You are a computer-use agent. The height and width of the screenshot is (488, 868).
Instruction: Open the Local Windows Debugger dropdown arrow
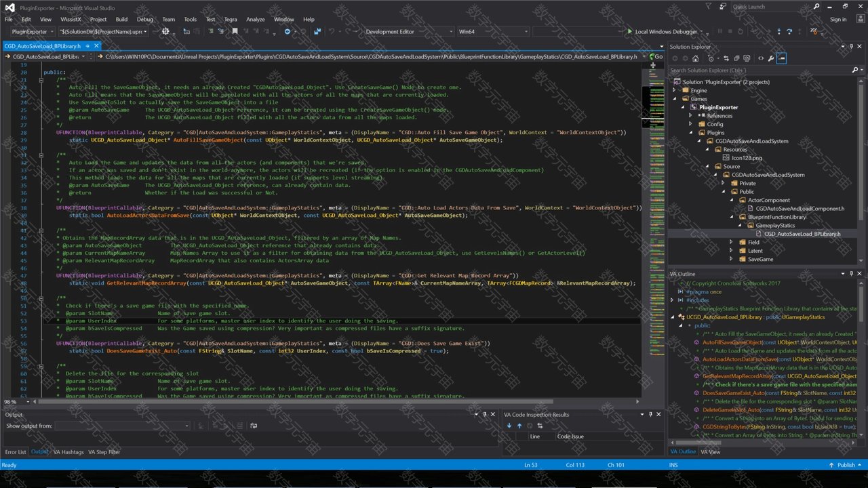[701, 32]
